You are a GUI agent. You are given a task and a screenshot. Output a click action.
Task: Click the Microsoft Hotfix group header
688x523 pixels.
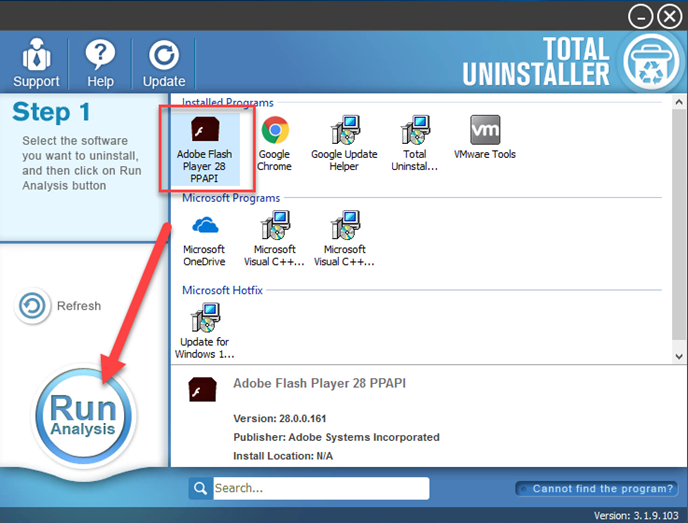222,290
